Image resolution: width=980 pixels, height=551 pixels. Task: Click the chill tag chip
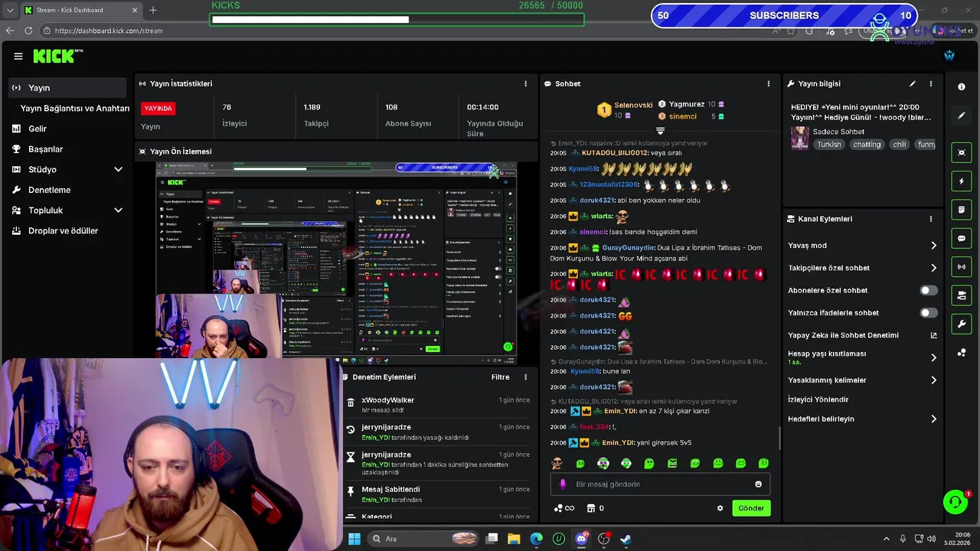tap(900, 144)
